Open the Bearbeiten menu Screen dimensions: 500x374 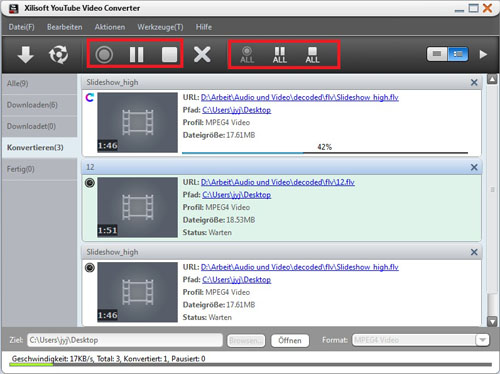(x=65, y=27)
